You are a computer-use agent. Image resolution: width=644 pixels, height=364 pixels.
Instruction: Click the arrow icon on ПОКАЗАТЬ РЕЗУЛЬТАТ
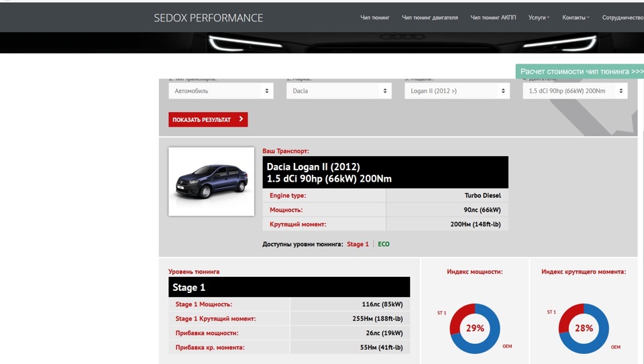click(241, 119)
